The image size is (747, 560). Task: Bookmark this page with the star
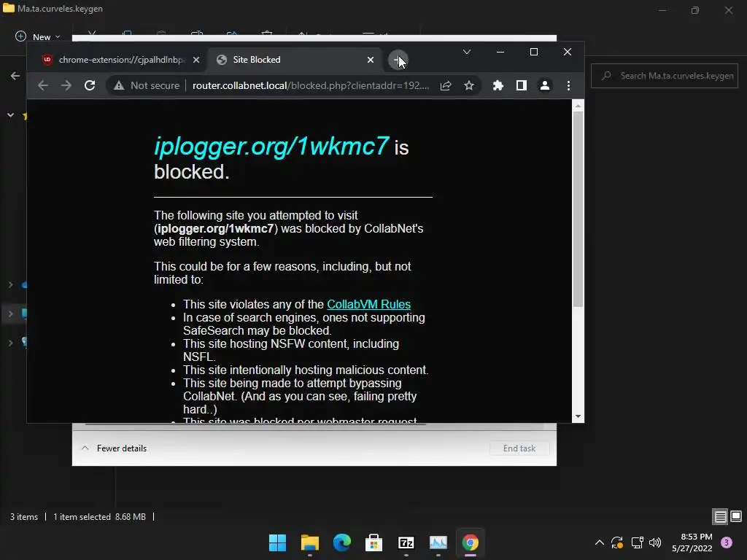point(469,86)
